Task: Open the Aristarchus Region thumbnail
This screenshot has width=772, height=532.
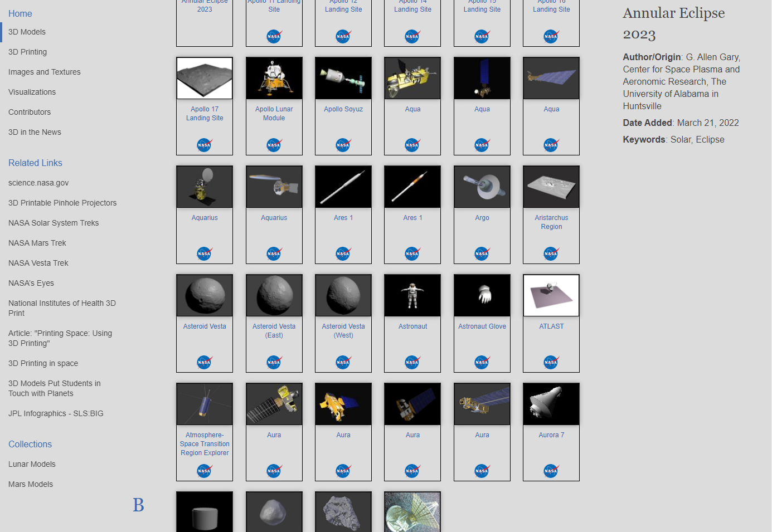Action: click(x=551, y=187)
